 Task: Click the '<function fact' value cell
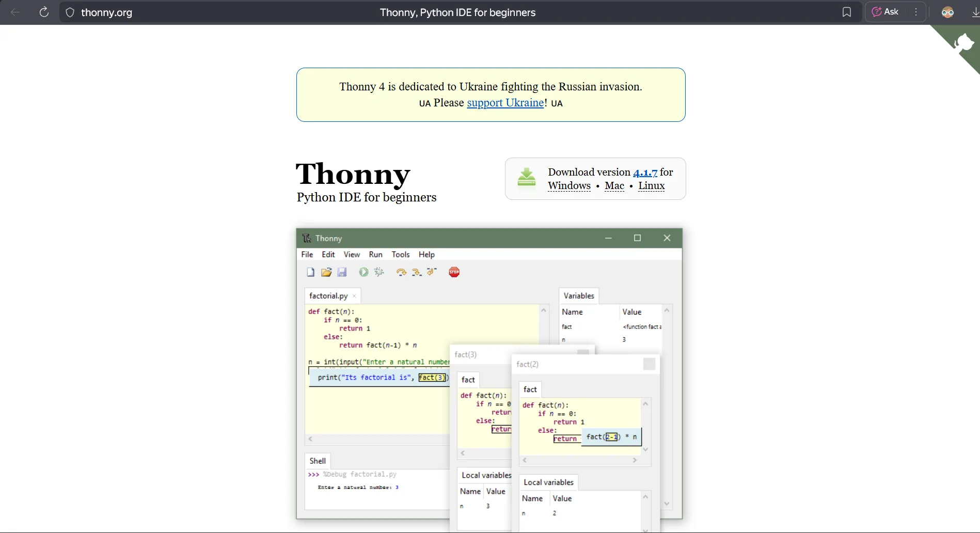pyautogui.click(x=642, y=327)
